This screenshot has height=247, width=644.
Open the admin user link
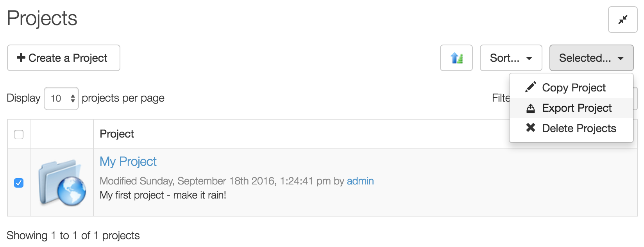tap(360, 181)
